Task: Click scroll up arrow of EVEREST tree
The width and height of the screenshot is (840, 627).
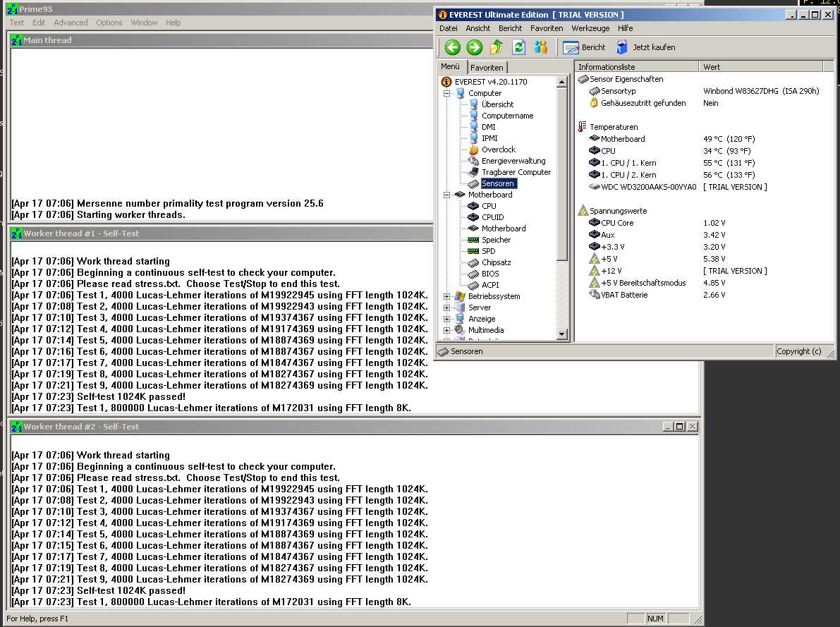Action: click(x=561, y=82)
